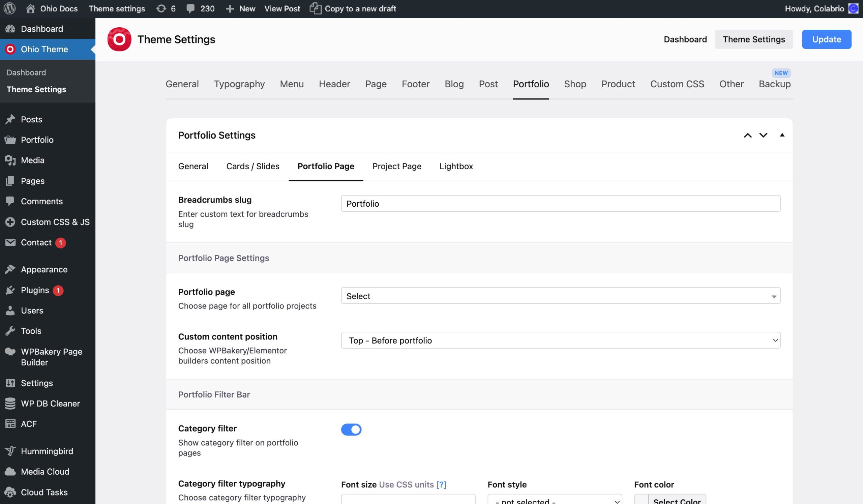
Task: Click the Cloud Tasks gear icon
Action: (x=10, y=492)
